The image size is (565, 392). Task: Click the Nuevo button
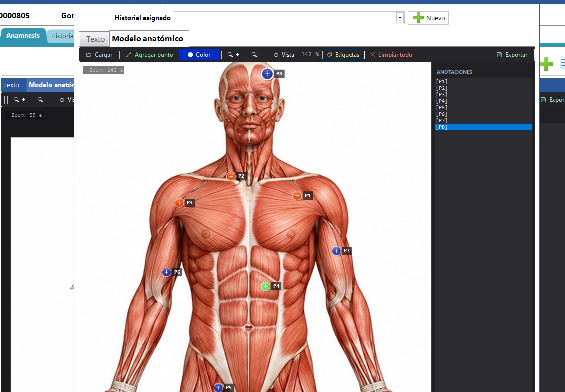point(428,18)
